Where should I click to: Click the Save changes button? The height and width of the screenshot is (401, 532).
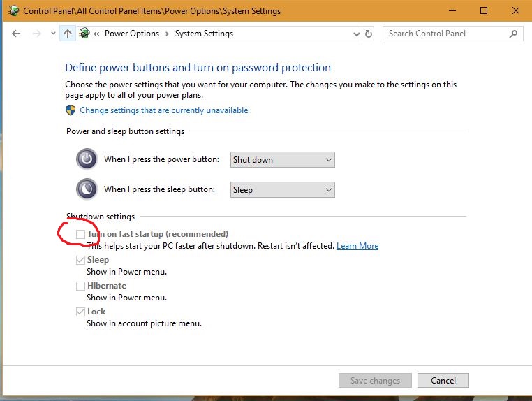click(375, 380)
